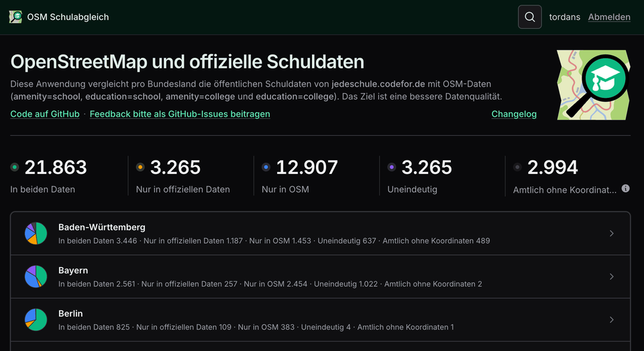
Task: Open the Changelog link
Action: click(x=514, y=114)
